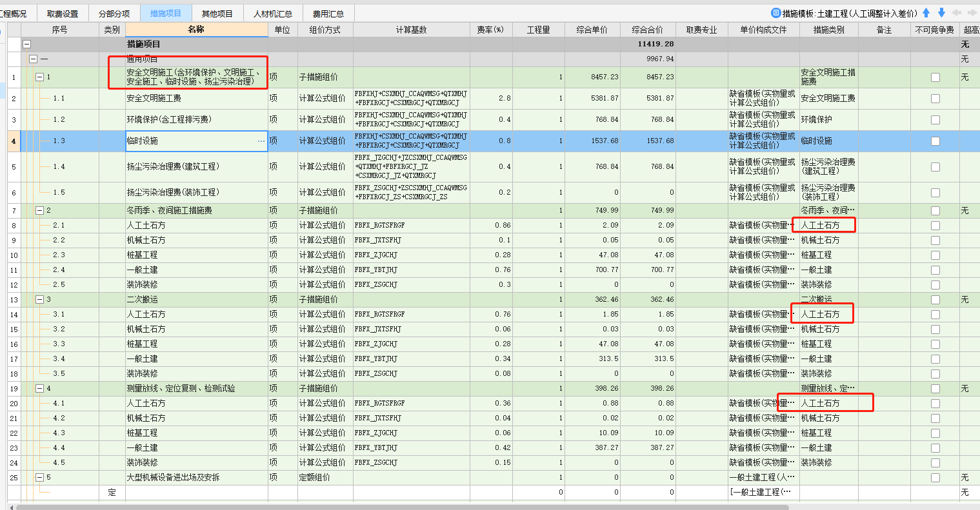This screenshot has height=510, width=980.
Task: Open the ellipsis button in 临时设施 cell
Action: click(261, 141)
